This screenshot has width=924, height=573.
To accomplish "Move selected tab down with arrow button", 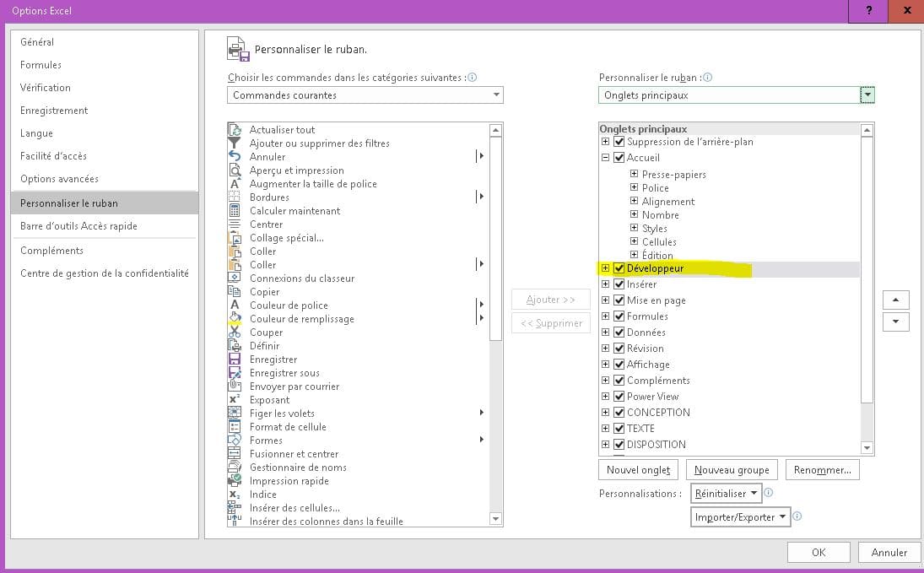I will 895,322.
